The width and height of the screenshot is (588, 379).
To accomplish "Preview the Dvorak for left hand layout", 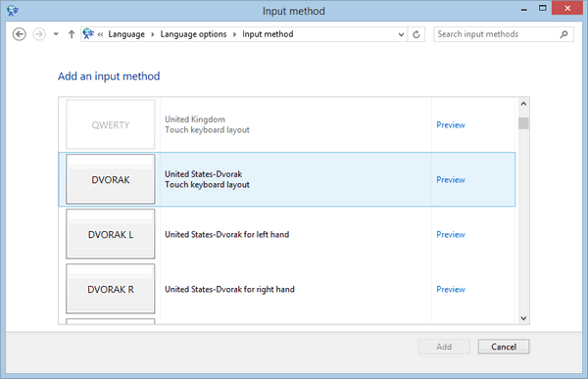I will 451,234.
